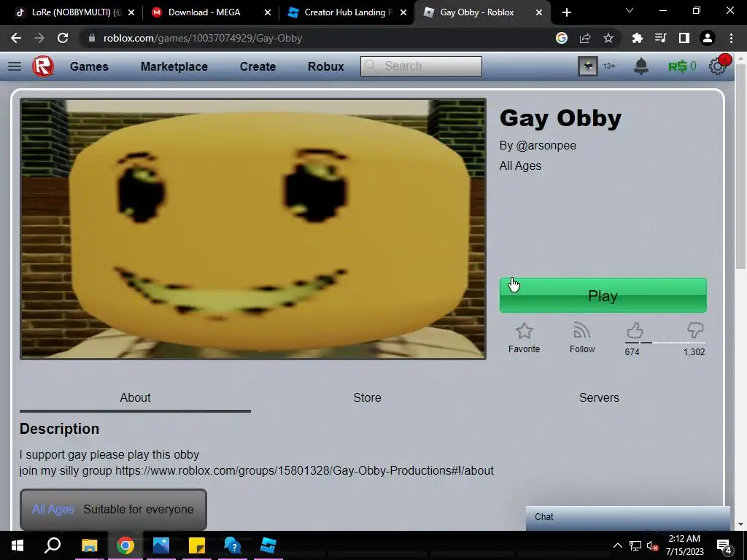Open Chrome profile avatar
This screenshot has width=747, height=560.
(708, 38)
